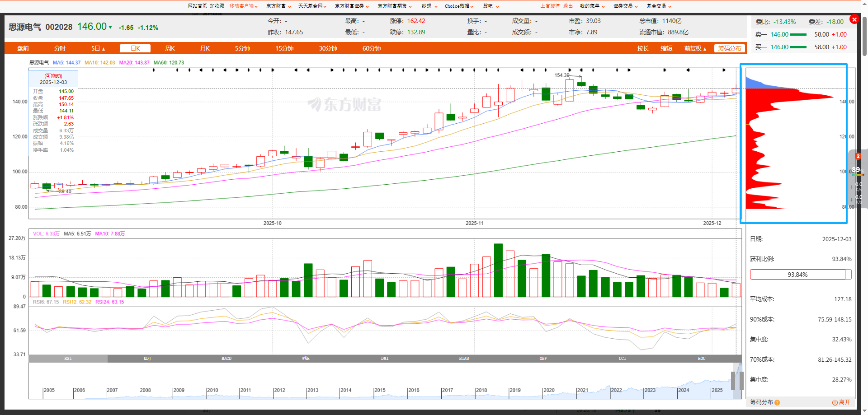The width and height of the screenshot is (868, 415).
Task: Click the orange help question mark icon
Action: (777, 402)
